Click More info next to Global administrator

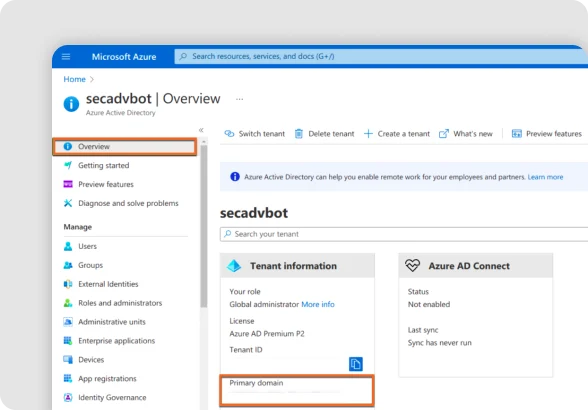[318, 304]
